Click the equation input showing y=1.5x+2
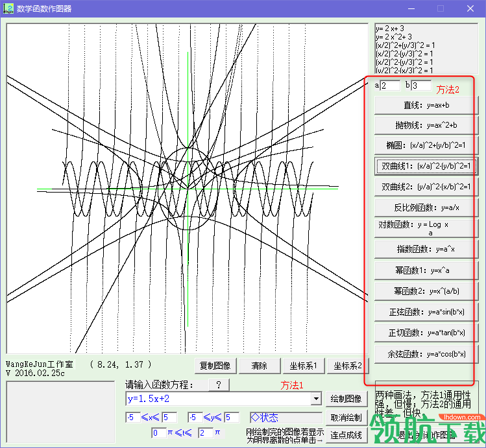 (219, 399)
